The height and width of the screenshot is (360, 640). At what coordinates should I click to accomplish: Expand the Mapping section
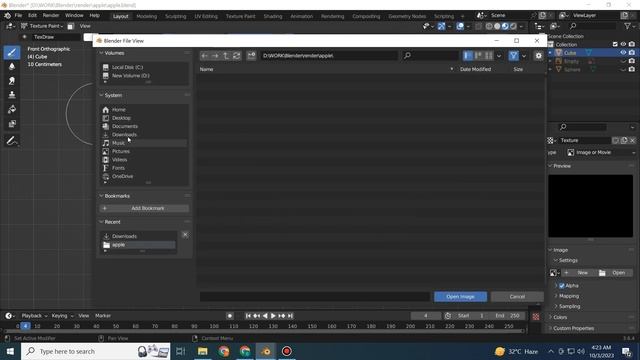(x=569, y=296)
